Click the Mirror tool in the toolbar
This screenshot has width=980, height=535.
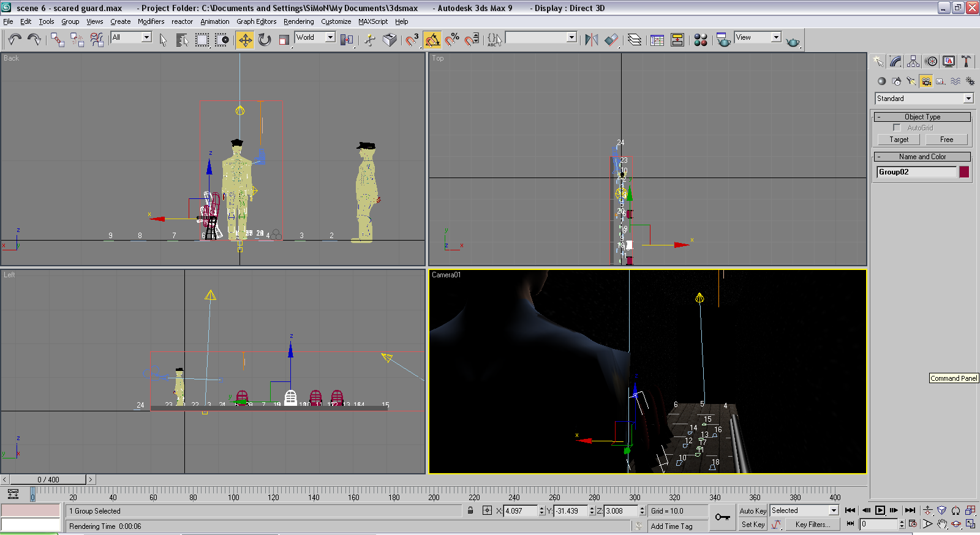pos(591,40)
